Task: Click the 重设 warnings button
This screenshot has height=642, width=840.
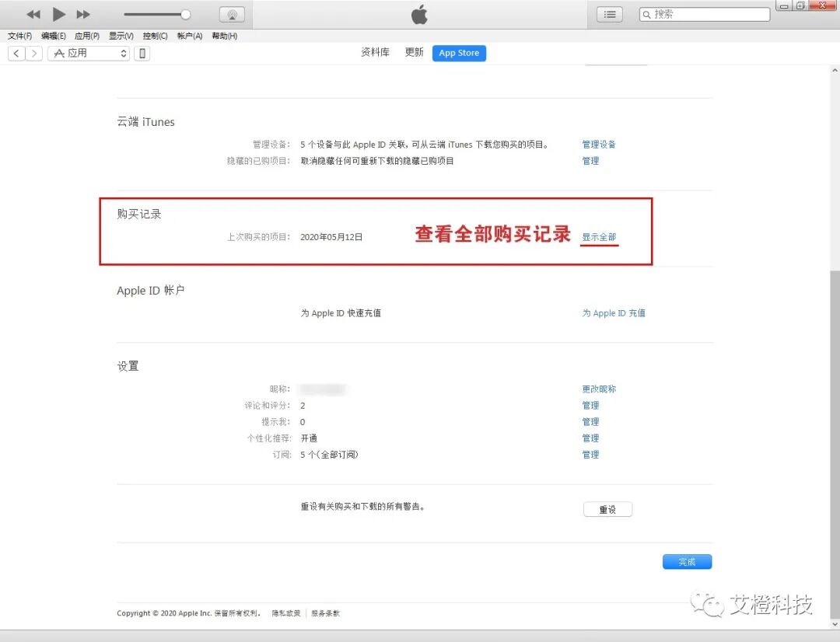Action: pos(607,509)
